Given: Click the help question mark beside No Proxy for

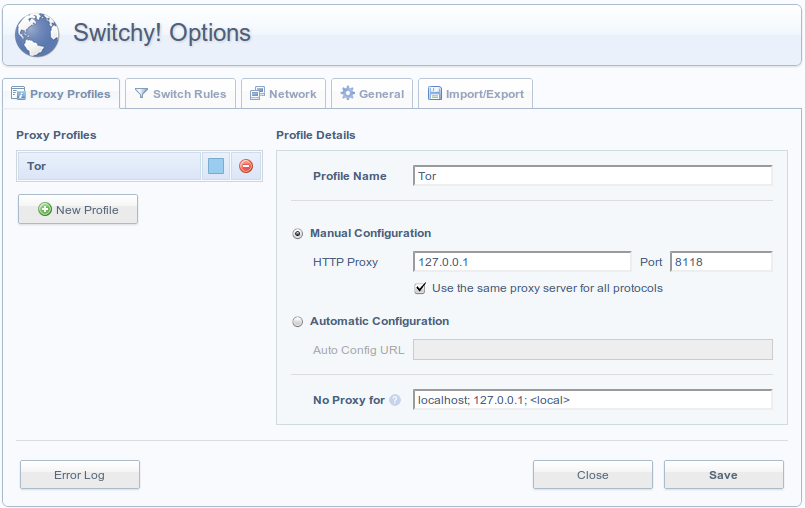Looking at the screenshot, I should 395,400.
